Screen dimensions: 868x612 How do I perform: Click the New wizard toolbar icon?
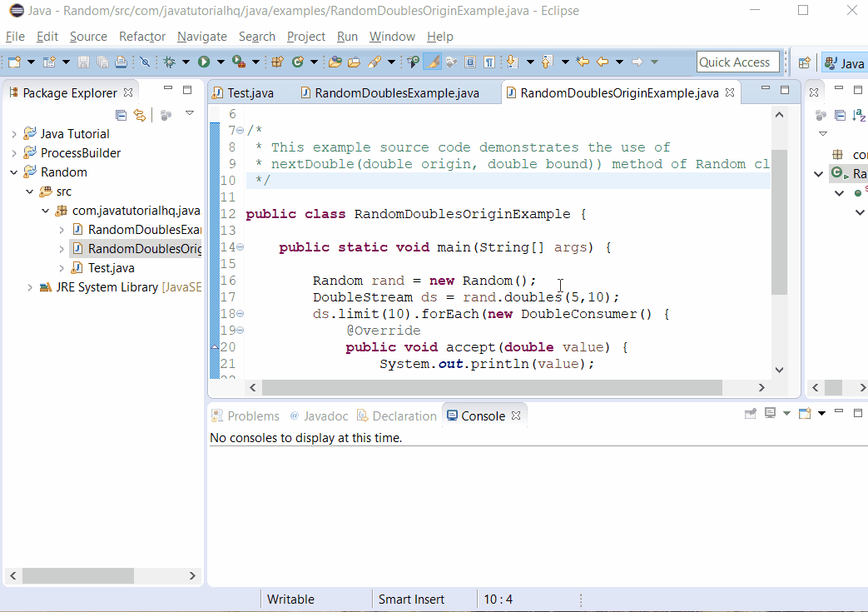pos(14,62)
